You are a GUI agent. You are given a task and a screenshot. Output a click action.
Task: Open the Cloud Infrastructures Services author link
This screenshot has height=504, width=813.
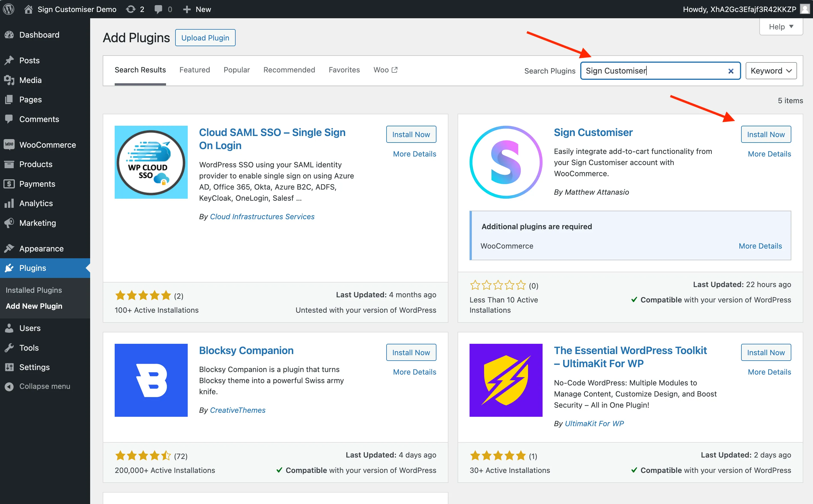point(262,217)
